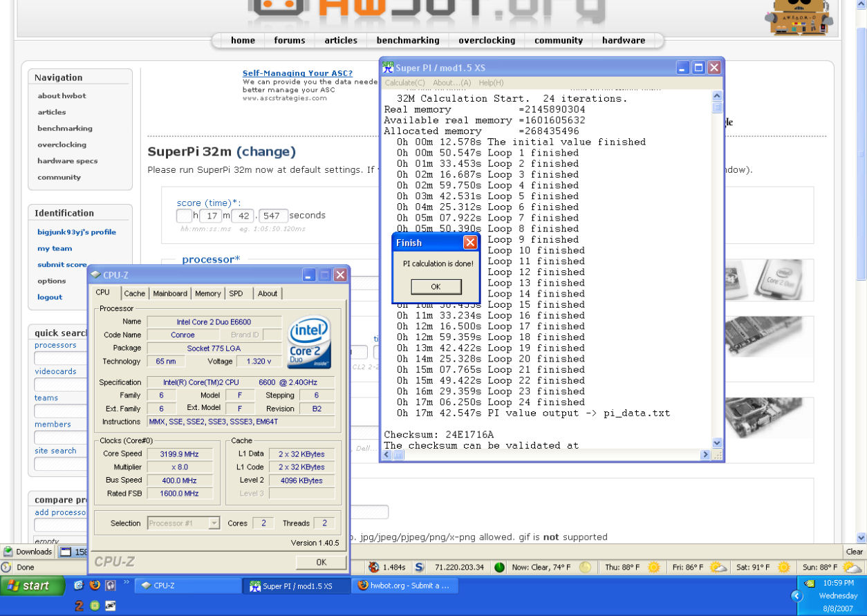This screenshot has height=616, width=867.
Task: Open the home nav item on hwbot
Action: (x=243, y=40)
